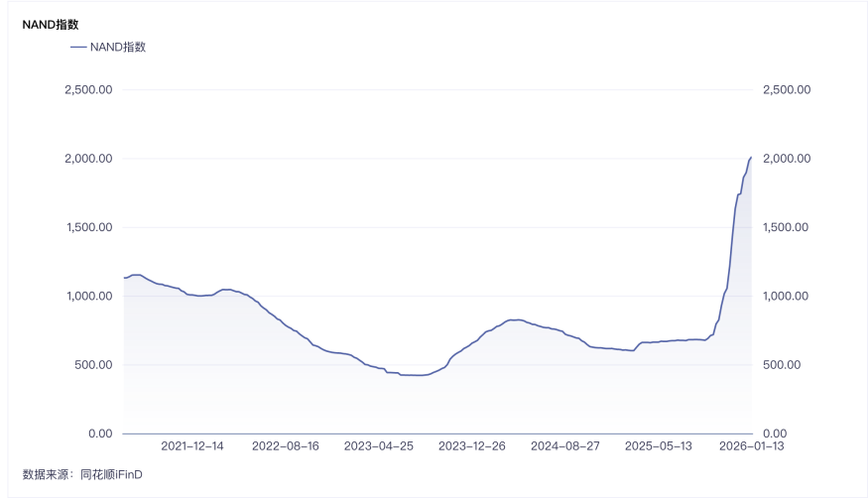
Task: Click the left axis 500.00 label
Action: [94, 365]
